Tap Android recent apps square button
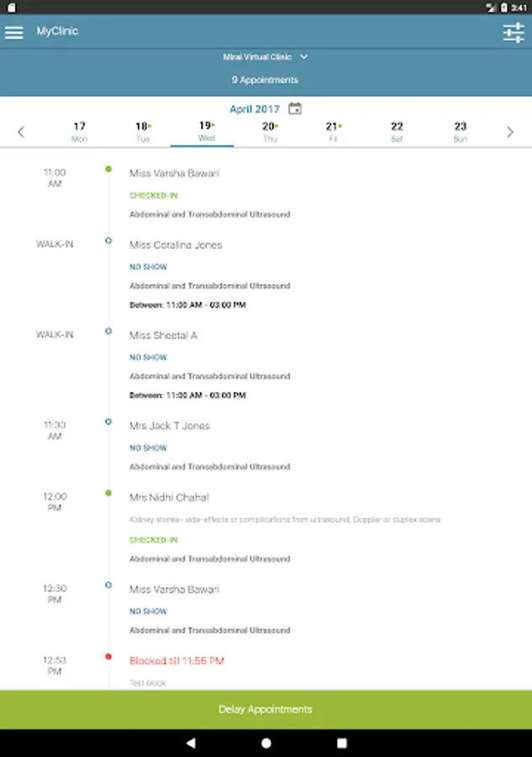The width and height of the screenshot is (532, 757). tap(342, 743)
